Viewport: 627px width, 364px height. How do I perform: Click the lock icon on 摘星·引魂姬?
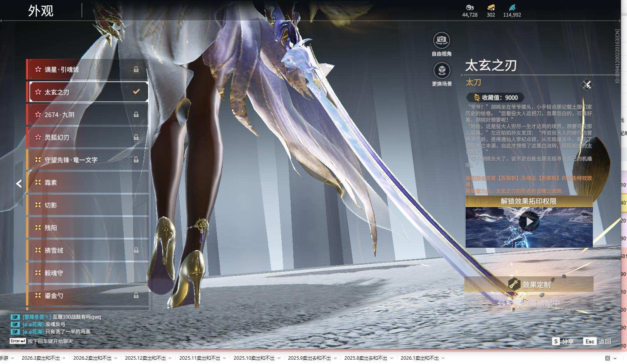click(x=136, y=69)
